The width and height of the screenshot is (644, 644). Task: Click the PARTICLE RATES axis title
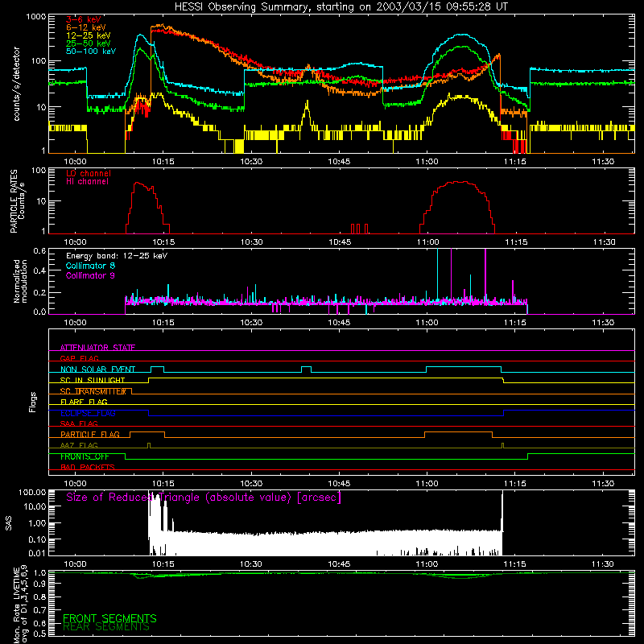14,200
